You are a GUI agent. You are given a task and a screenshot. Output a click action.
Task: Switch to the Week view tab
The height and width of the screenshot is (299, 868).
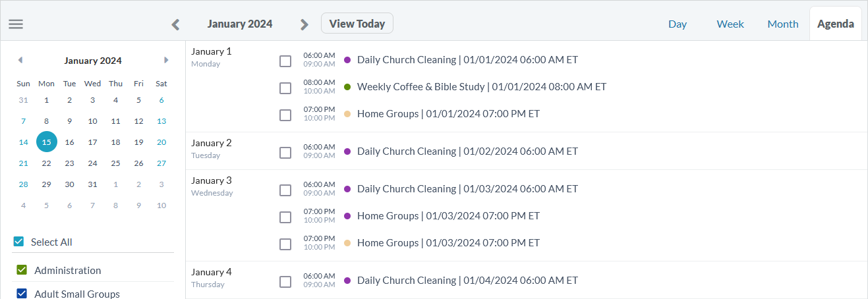[730, 24]
